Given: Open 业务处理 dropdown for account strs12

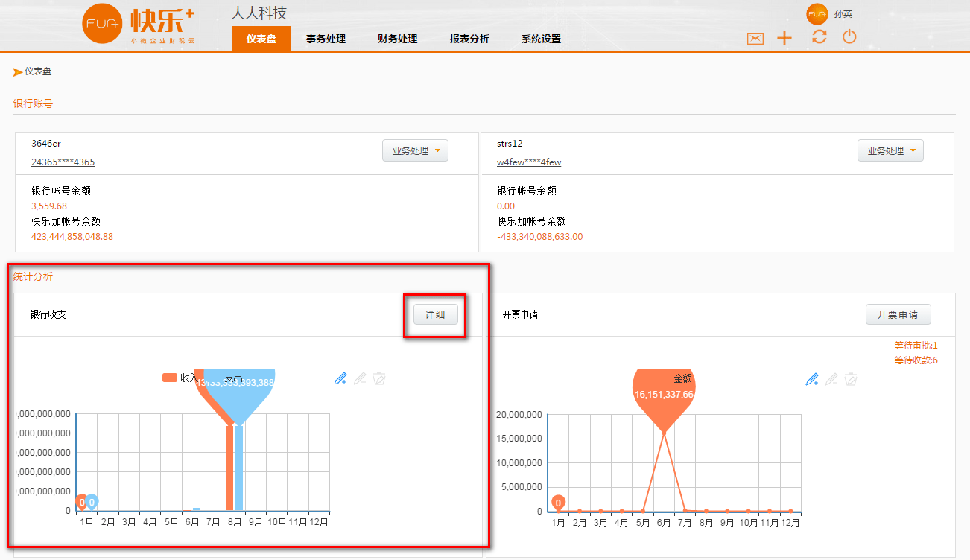Looking at the screenshot, I should (891, 150).
